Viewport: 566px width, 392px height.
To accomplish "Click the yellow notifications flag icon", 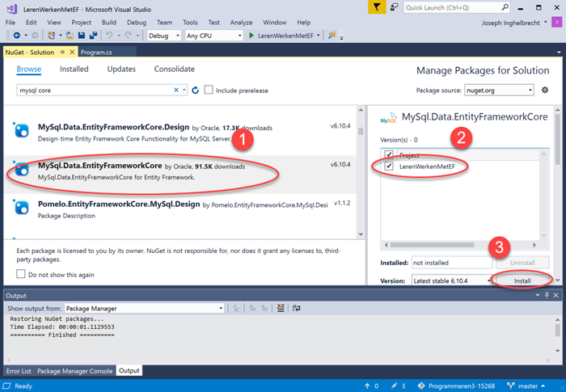I will (x=377, y=7).
